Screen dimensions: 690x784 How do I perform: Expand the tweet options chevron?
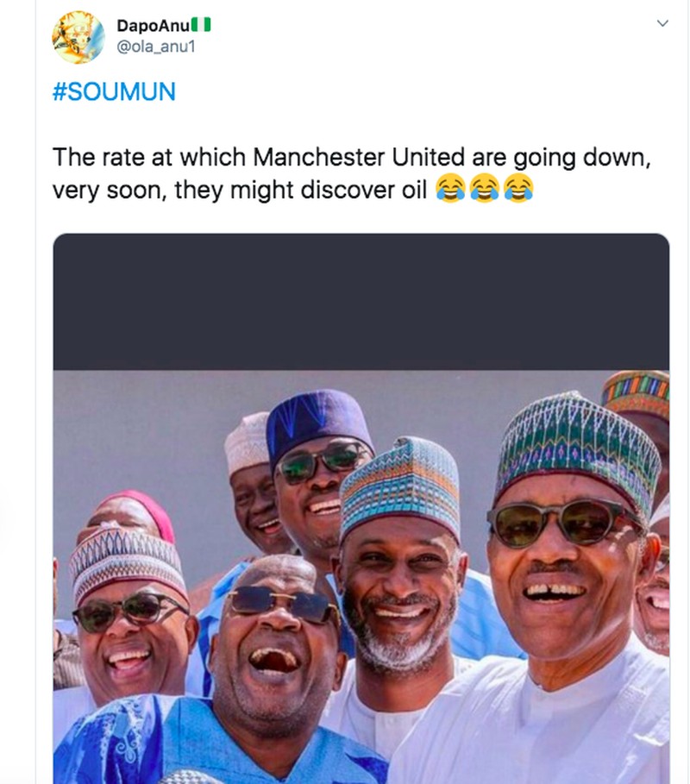click(662, 23)
